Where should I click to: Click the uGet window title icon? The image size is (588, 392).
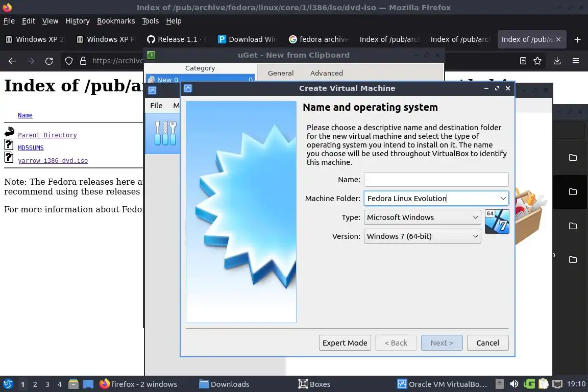151,55
